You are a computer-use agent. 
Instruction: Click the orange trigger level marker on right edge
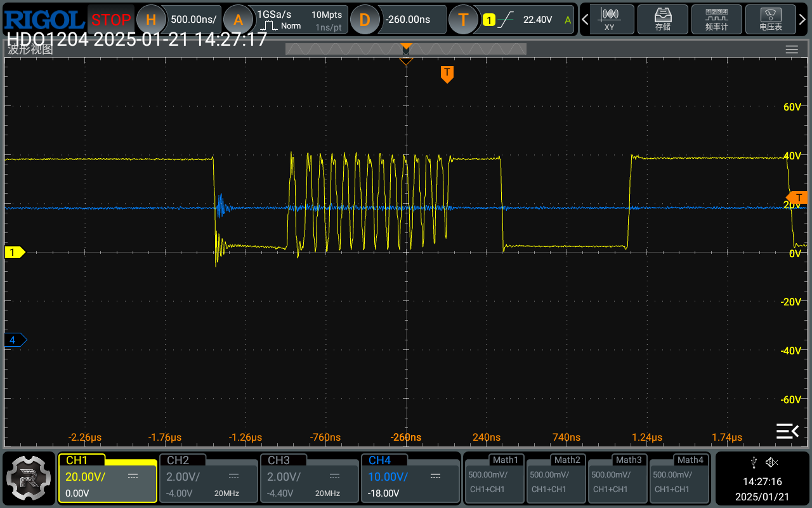click(x=797, y=197)
